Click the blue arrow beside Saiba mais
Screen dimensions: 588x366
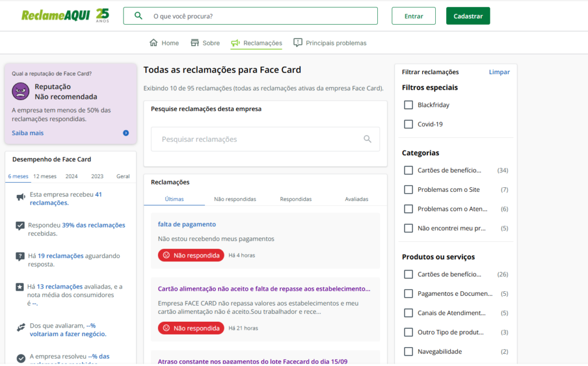coord(126,133)
